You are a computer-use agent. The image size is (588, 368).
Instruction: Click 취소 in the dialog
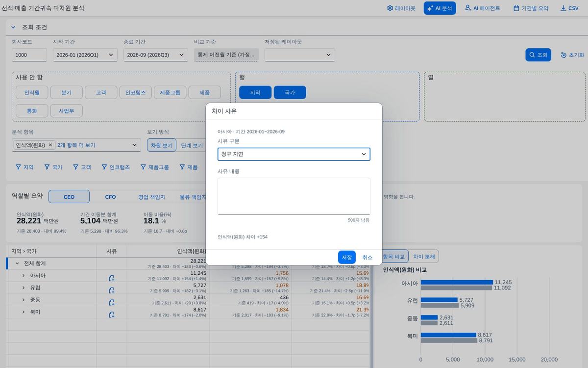[367, 257]
